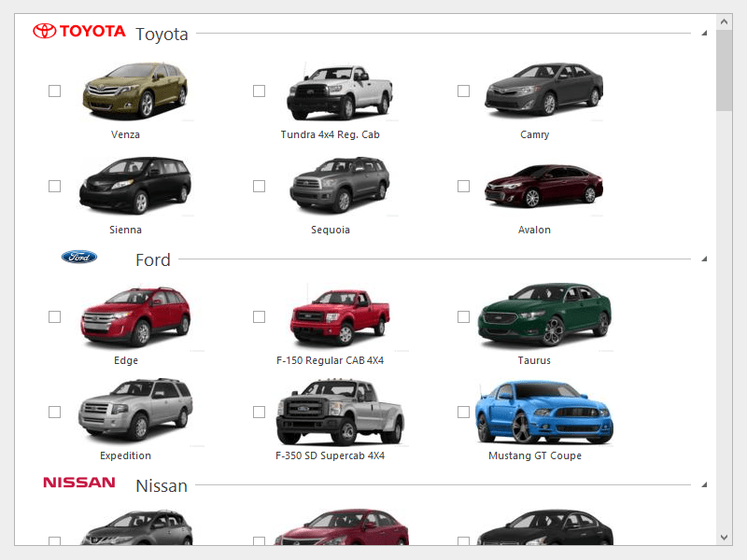
Task: Click the scrollbar up arrow
Action: point(725,21)
